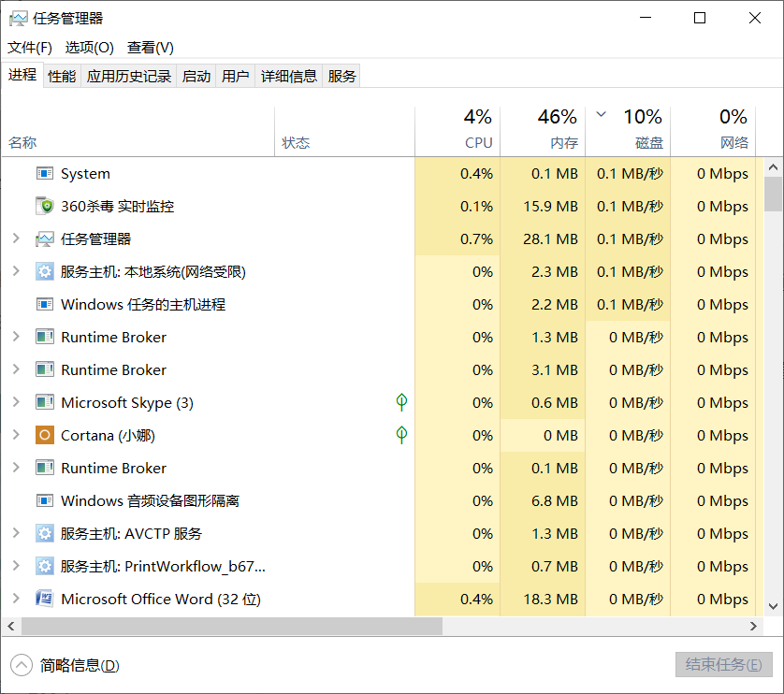Expand the 任务管理器 process group
The image size is (784, 694).
point(16,239)
